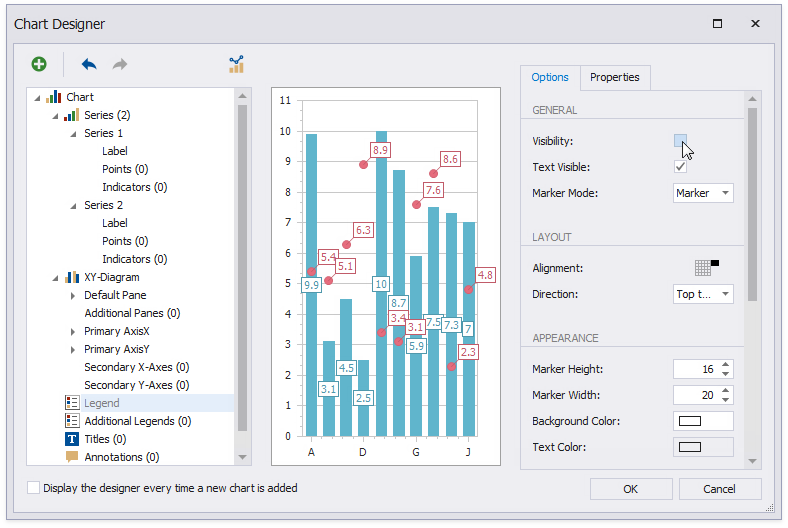Image resolution: width=788 pixels, height=528 pixels.
Task: Select the Titles (0) item icon
Action: click(x=72, y=439)
